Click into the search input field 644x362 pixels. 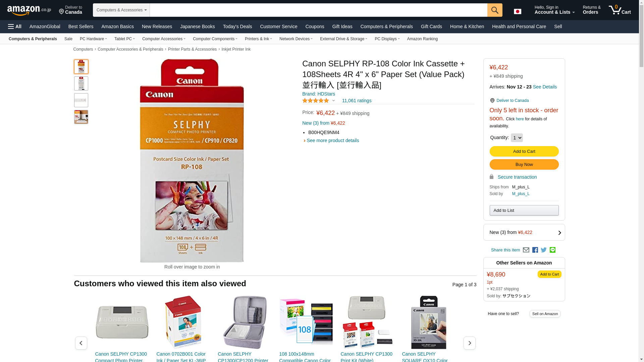pyautogui.click(x=318, y=10)
